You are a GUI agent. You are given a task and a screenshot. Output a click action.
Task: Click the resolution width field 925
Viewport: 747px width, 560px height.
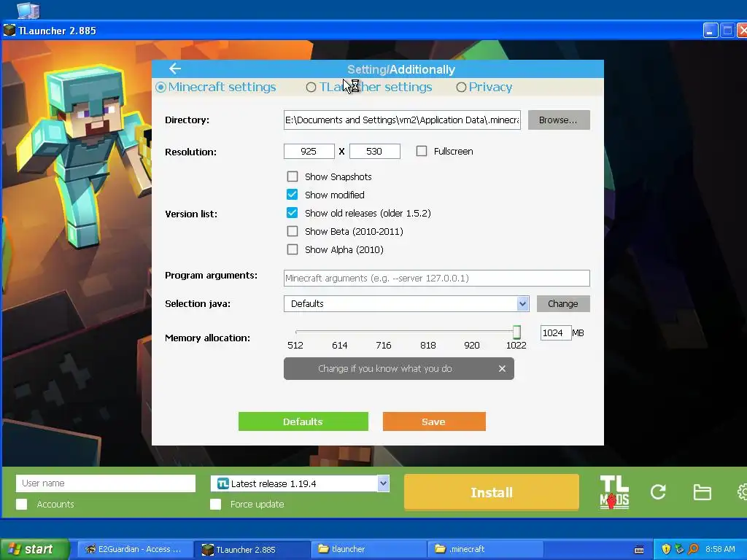point(309,152)
